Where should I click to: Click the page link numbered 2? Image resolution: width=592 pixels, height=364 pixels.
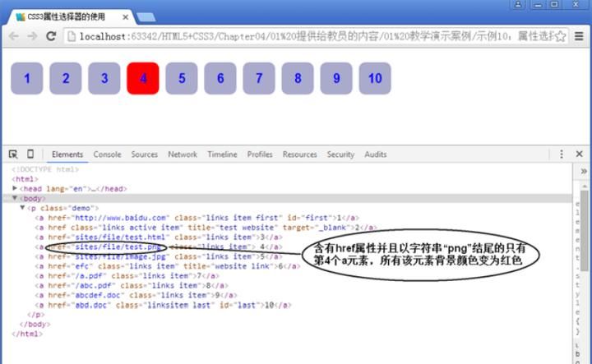tap(66, 78)
